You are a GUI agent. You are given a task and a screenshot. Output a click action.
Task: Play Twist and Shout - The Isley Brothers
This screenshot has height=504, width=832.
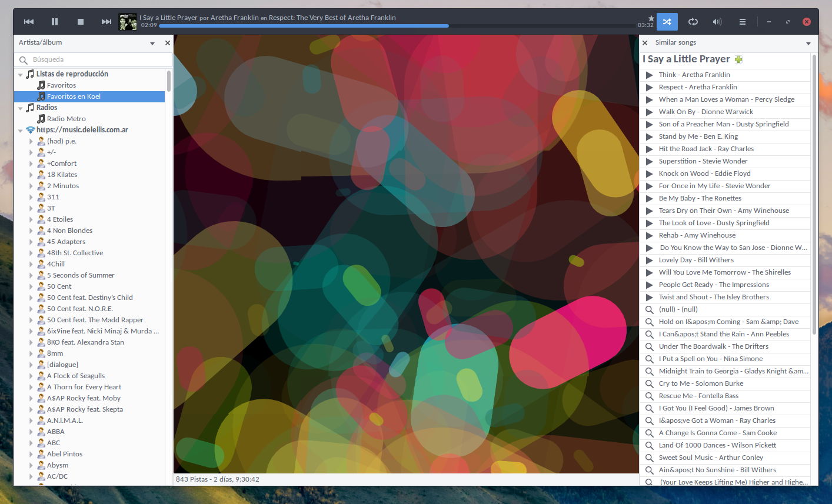tap(650, 297)
